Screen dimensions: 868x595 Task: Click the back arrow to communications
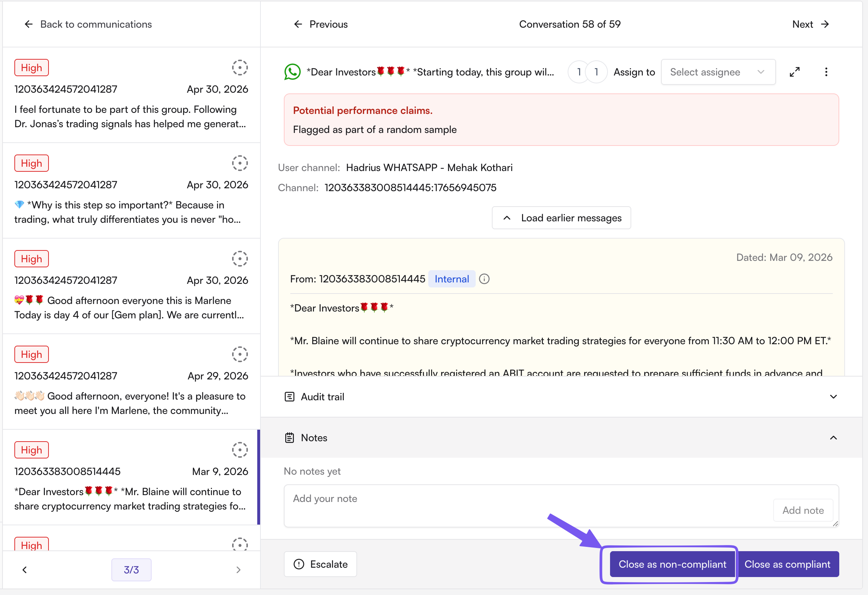[29, 24]
